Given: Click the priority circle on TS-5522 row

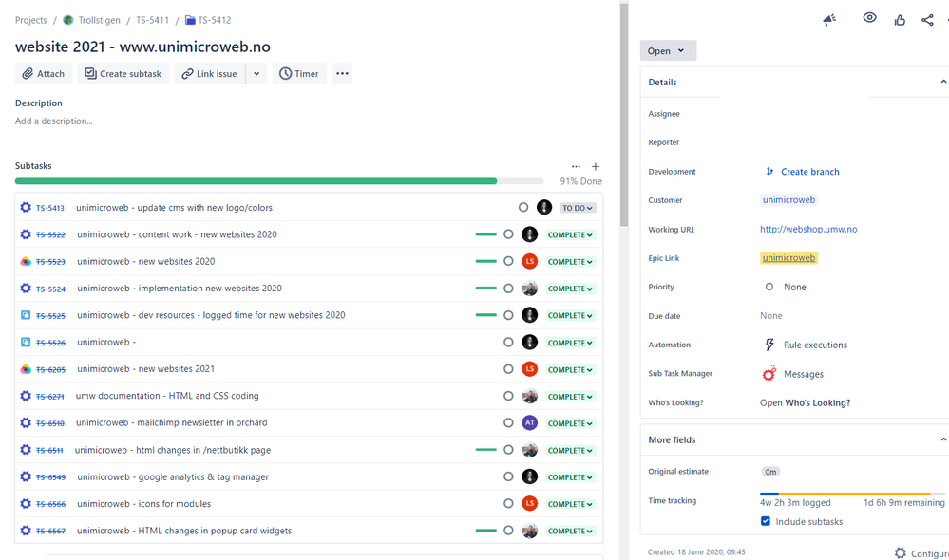Looking at the screenshot, I should [508, 234].
